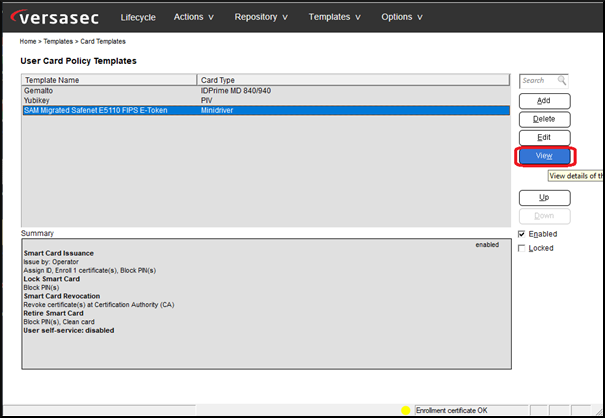
Task: Open the Lifecycle menu
Action: tap(138, 17)
